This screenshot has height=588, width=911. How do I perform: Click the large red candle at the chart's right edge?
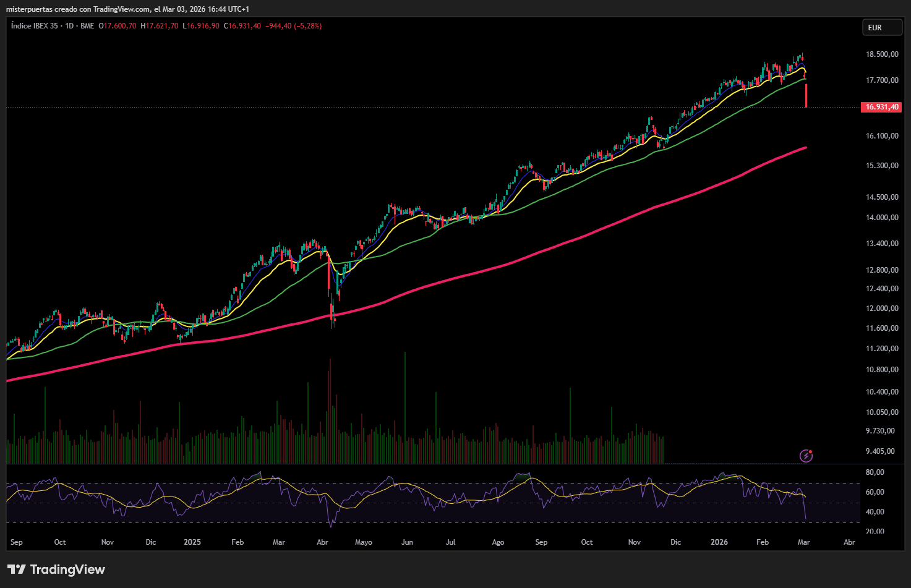(x=806, y=96)
